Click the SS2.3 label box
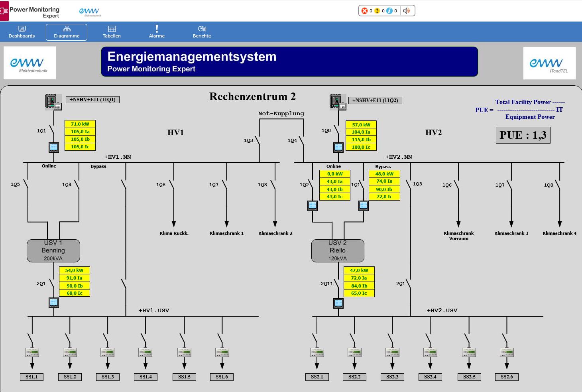 pyautogui.click(x=392, y=377)
